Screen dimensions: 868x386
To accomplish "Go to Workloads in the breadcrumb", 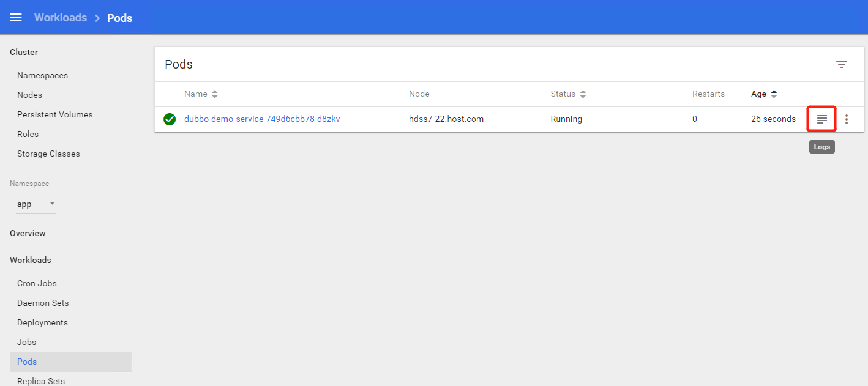I will coord(61,18).
